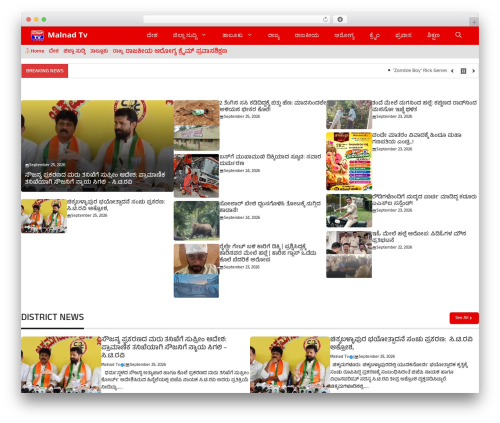Reload the page with the address bar refresh icon
Viewport: 500px width, 423px height.
pos(325,20)
